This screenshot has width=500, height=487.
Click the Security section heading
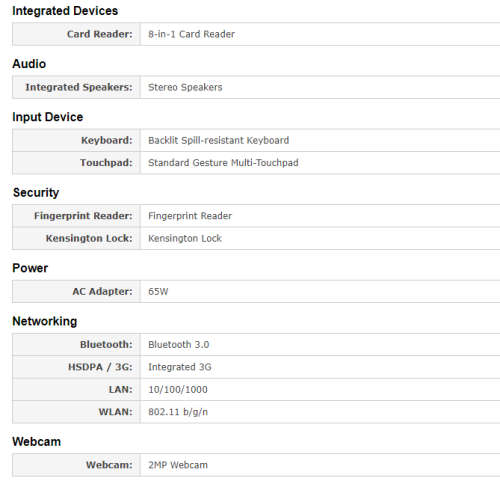coord(36,193)
